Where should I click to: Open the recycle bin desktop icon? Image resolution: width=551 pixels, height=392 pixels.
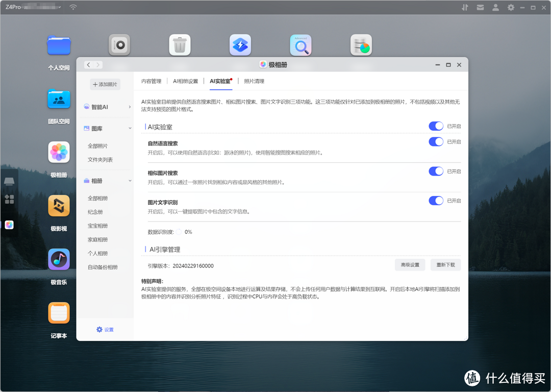[180, 45]
